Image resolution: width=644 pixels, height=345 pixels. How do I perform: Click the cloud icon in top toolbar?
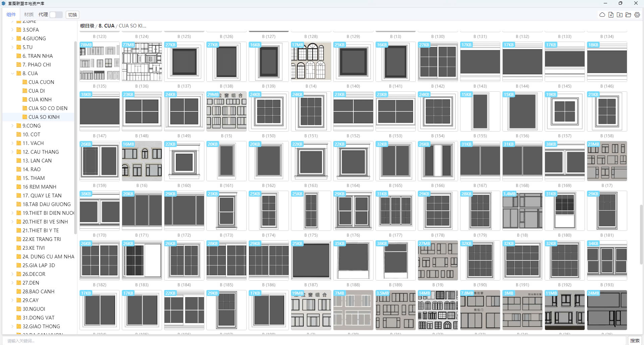602,15
